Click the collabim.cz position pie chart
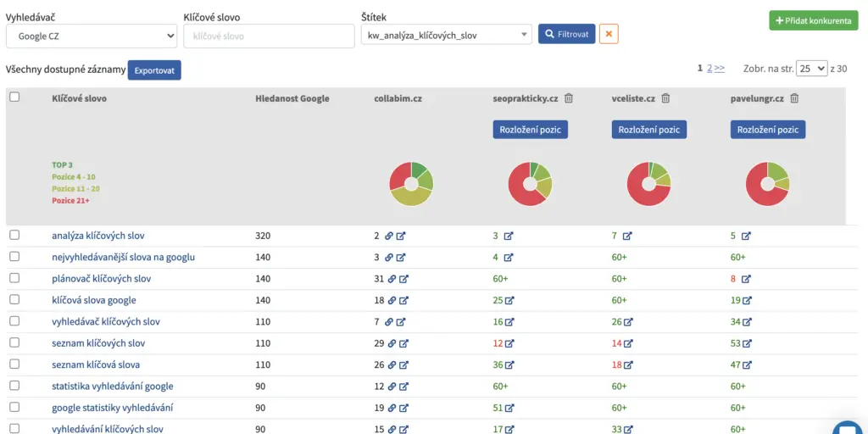Viewport: 868px width, 434px height. [x=411, y=183]
